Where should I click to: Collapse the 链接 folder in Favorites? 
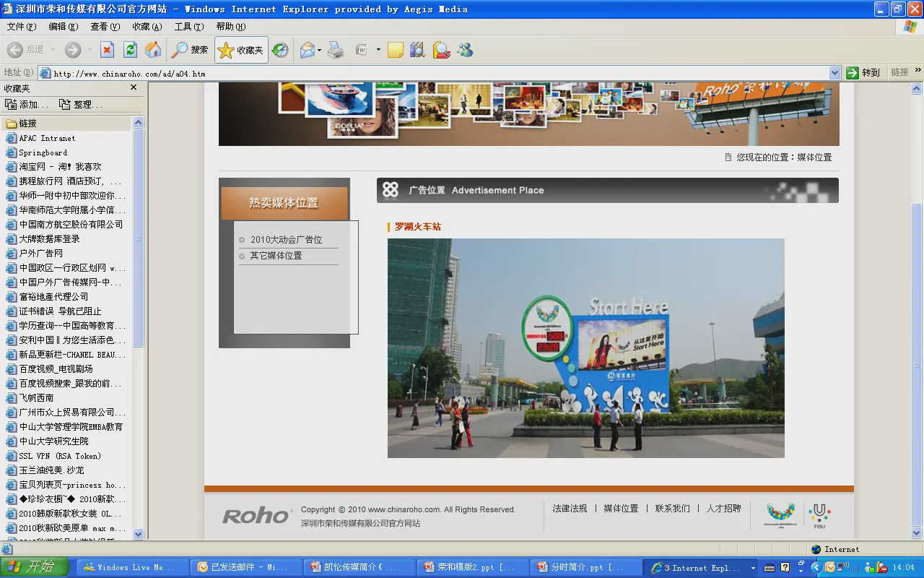[27, 124]
